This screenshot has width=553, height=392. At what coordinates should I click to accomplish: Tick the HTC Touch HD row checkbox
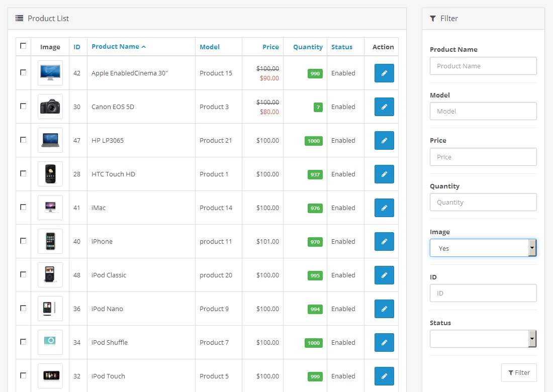[x=23, y=173]
